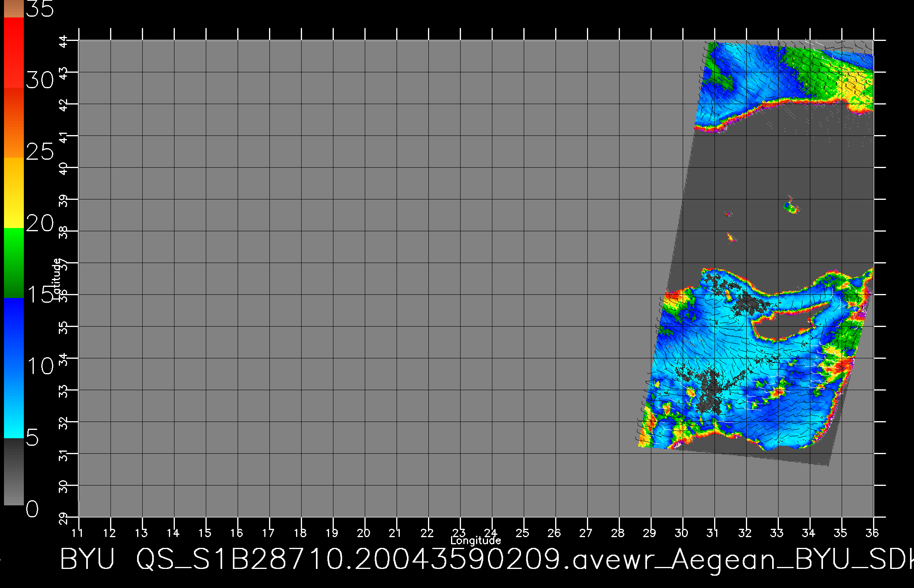Click the Longitude axis title
The width and height of the screenshot is (914, 588).
pos(476,541)
